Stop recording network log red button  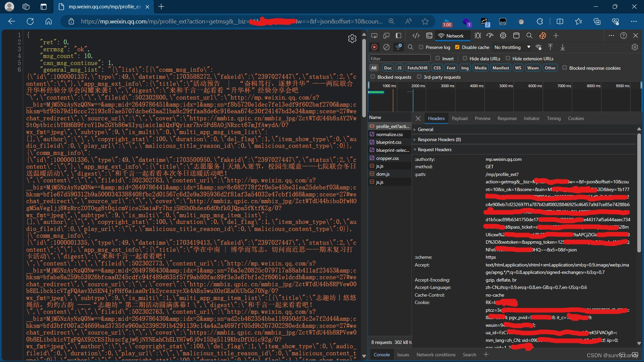pos(374,47)
